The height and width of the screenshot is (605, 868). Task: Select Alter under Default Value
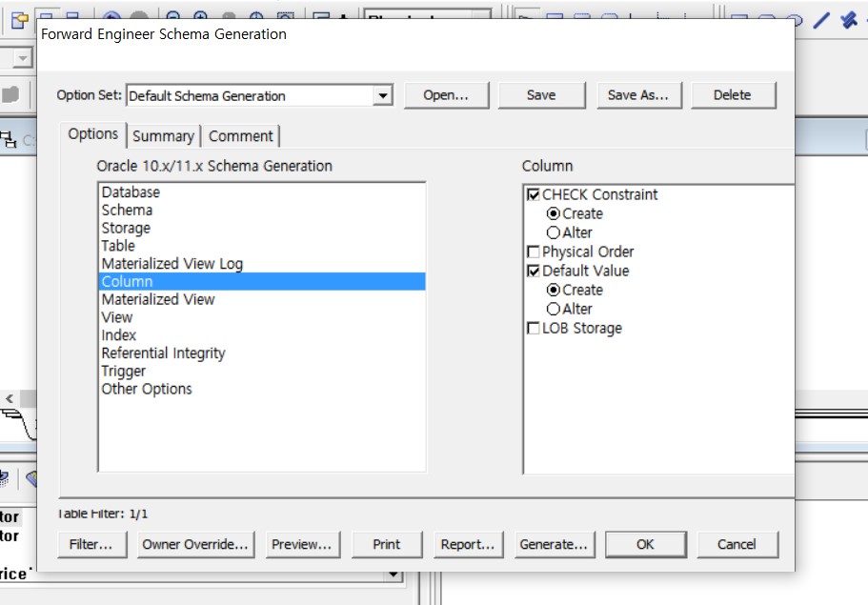553,309
